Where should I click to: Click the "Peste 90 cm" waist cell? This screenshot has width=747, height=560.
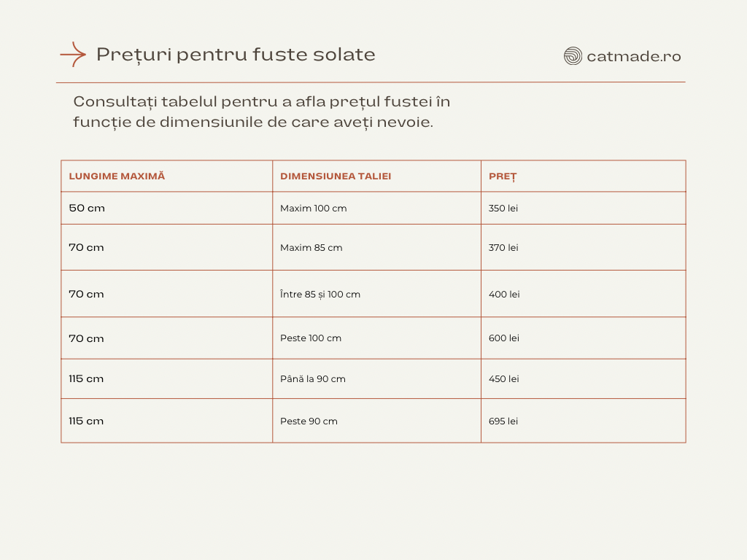click(309, 421)
